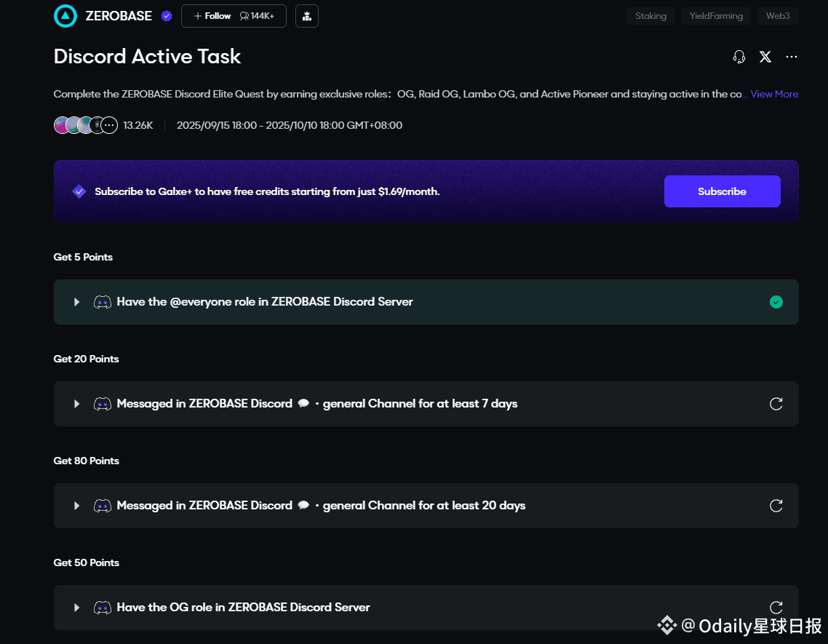Select the YieldFarming tag
Viewport: 828px width, 644px height.
716,16
